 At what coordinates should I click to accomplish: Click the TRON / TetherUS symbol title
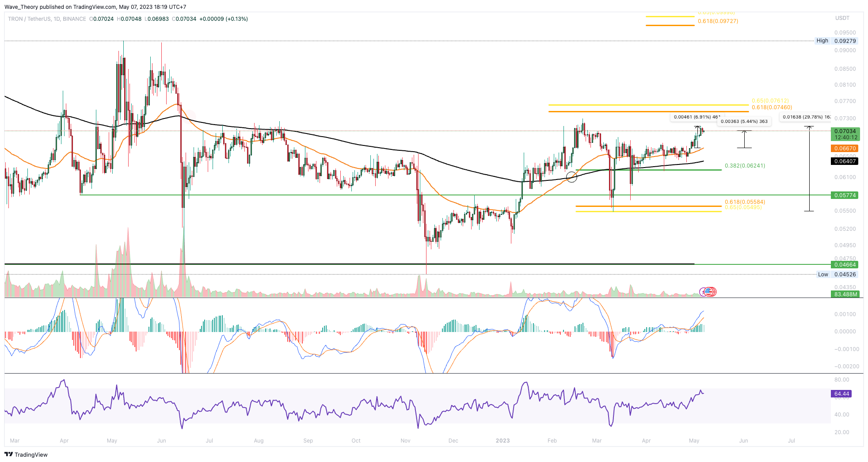(x=29, y=19)
